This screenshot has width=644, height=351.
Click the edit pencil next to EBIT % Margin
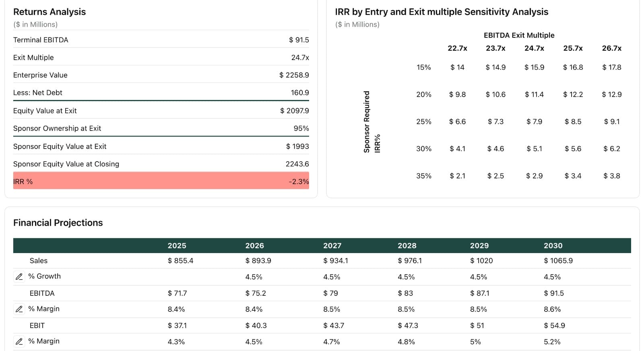(19, 341)
